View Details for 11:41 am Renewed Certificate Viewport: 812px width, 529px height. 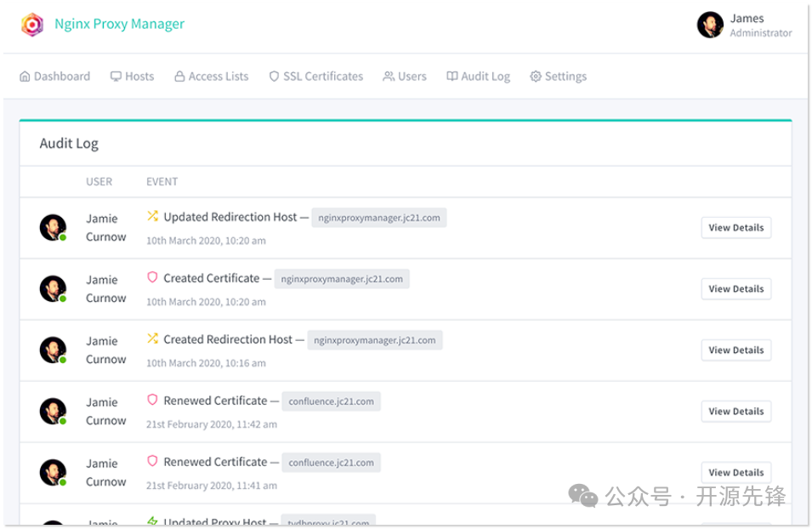pos(735,472)
